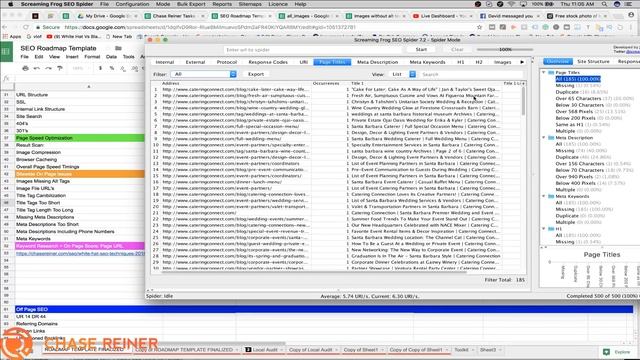Collapse the Meta Keywords tree node
Screen dimensions: 640x360
(544, 196)
